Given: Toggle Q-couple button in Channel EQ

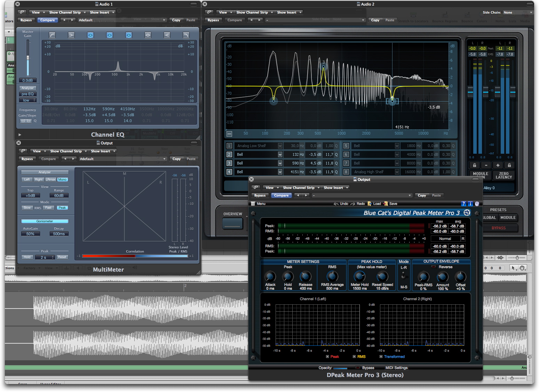Looking at the screenshot, I should coord(26,121).
